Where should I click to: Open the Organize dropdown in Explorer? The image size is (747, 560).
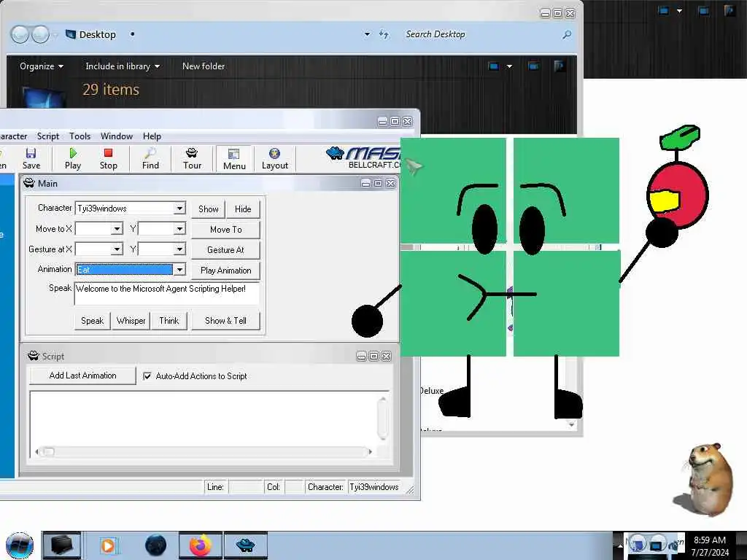(42, 66)
